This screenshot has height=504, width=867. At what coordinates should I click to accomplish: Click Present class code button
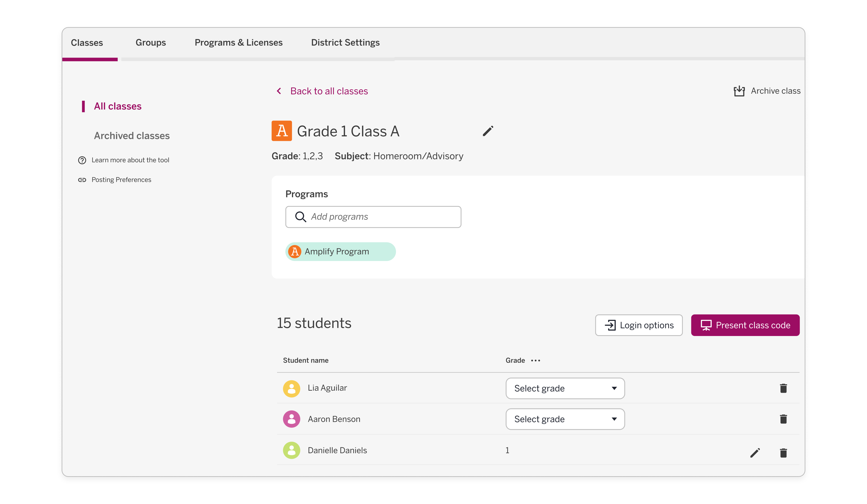click(x=745, y=325)
